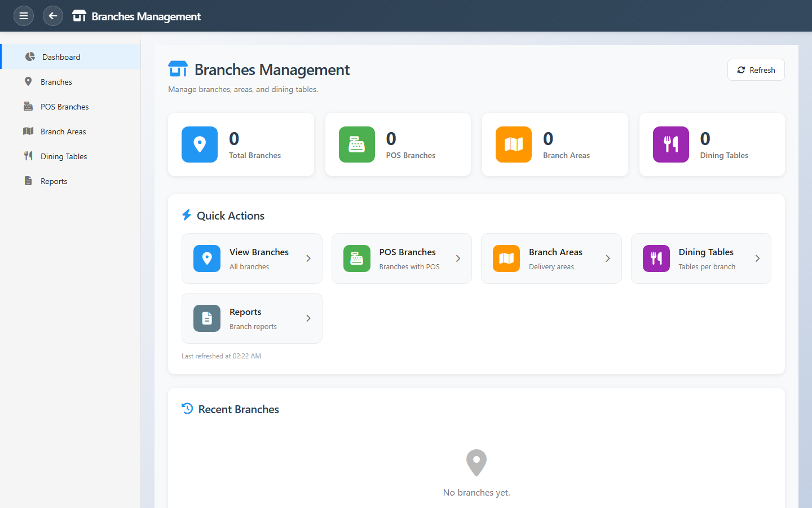This screenshot has height=508, width=812.
Task: Click the Branch reports quick action card
Action: pos(251,318)
